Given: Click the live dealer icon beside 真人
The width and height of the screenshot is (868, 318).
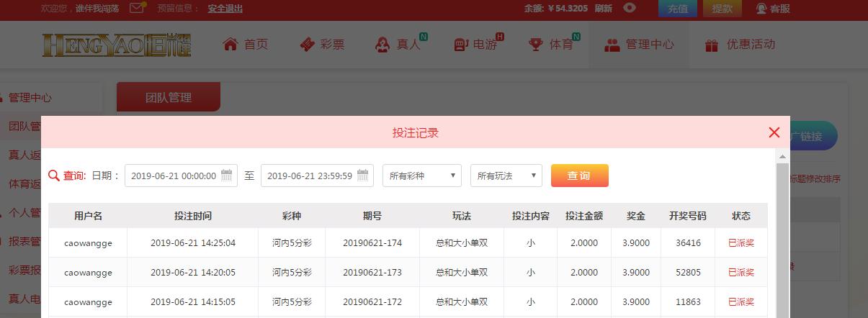Looking at the screenshot, I should [x=382, y=45].
